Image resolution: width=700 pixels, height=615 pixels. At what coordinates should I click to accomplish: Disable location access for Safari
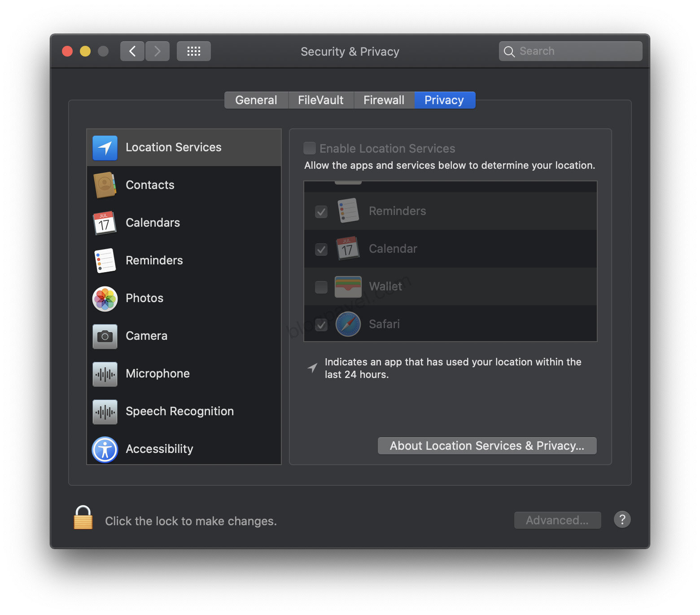[321, 324]
